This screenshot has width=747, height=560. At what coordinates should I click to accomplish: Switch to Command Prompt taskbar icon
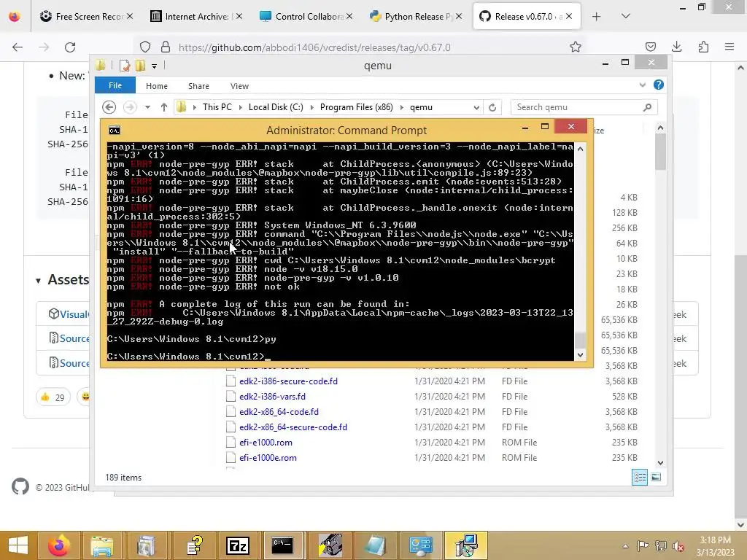click(282, 545)
